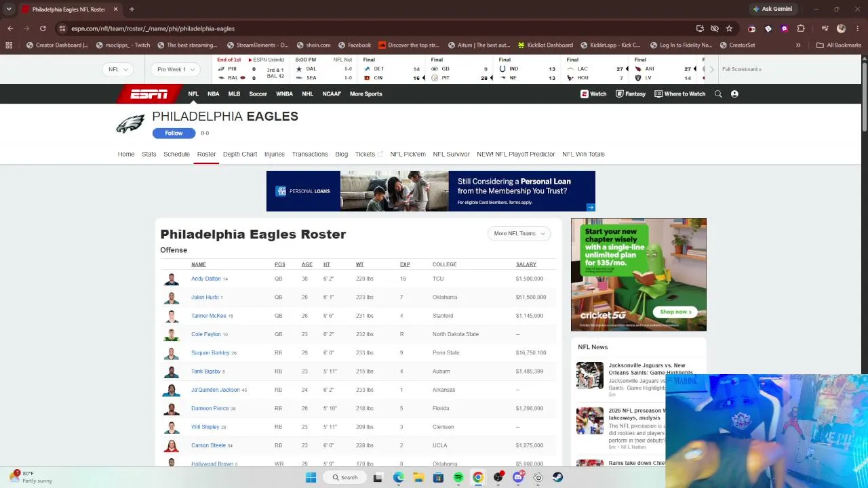Open the More Sports menu

click(366, 94)
